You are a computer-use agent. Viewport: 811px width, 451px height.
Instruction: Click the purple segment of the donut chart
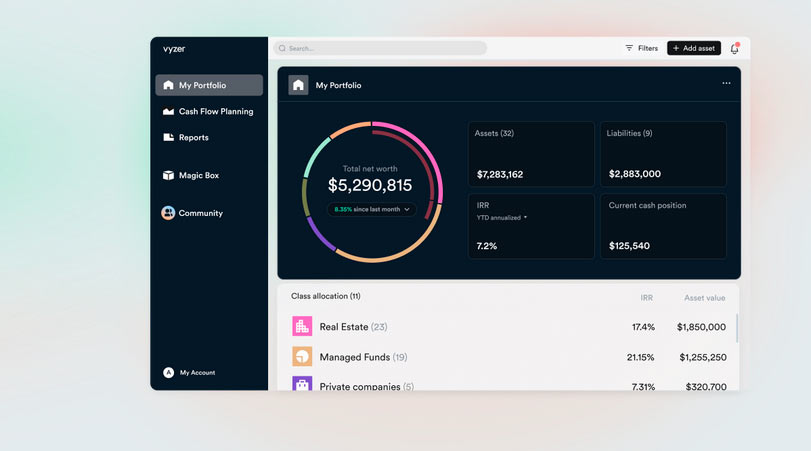pos(320,235)
